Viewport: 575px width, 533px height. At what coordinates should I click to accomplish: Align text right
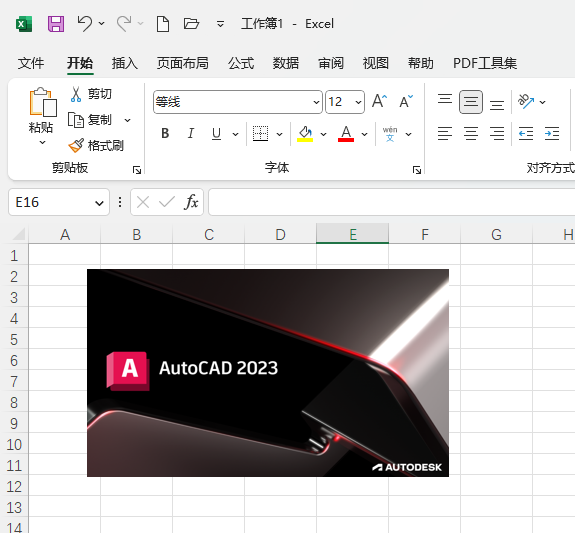point(497,134)
